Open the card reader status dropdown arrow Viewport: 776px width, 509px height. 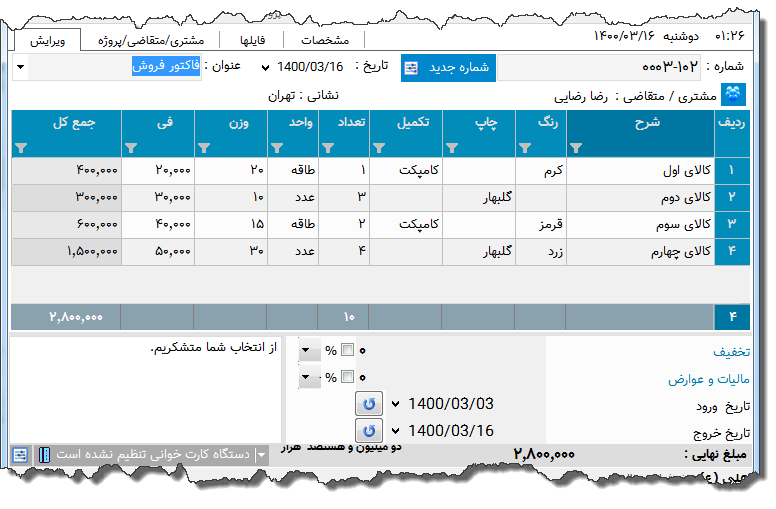point(262,454)
